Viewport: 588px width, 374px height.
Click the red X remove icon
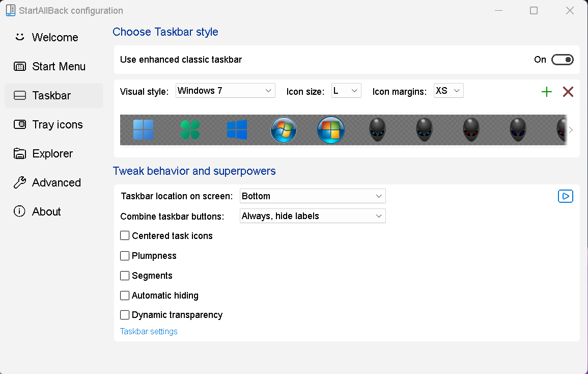568,92
